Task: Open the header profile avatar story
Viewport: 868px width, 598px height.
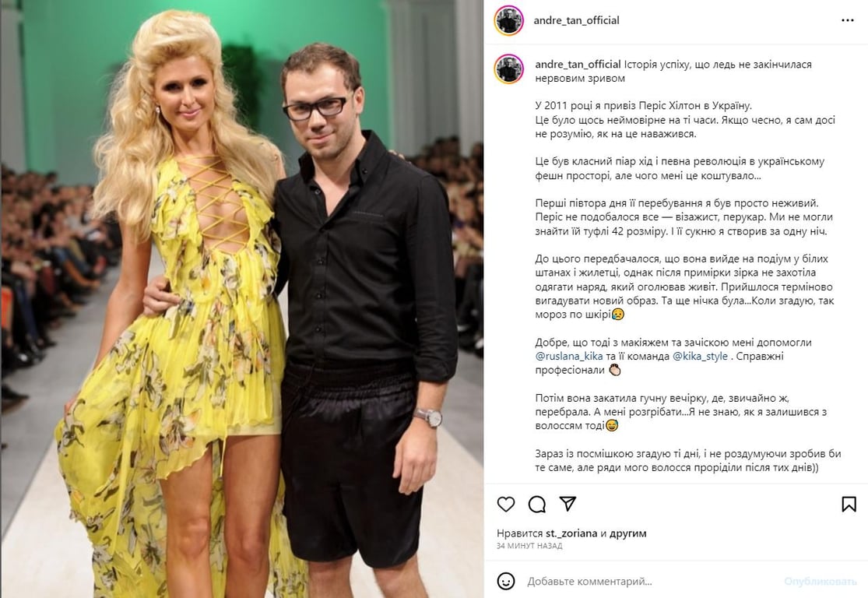Action: point(508,21)
